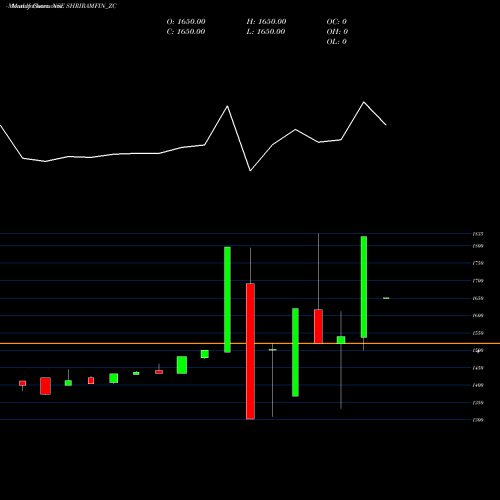The width and height of the screenshot is (500, 500).
Task: Click the 1500 price axis label
Action: [x=478, y=350]
